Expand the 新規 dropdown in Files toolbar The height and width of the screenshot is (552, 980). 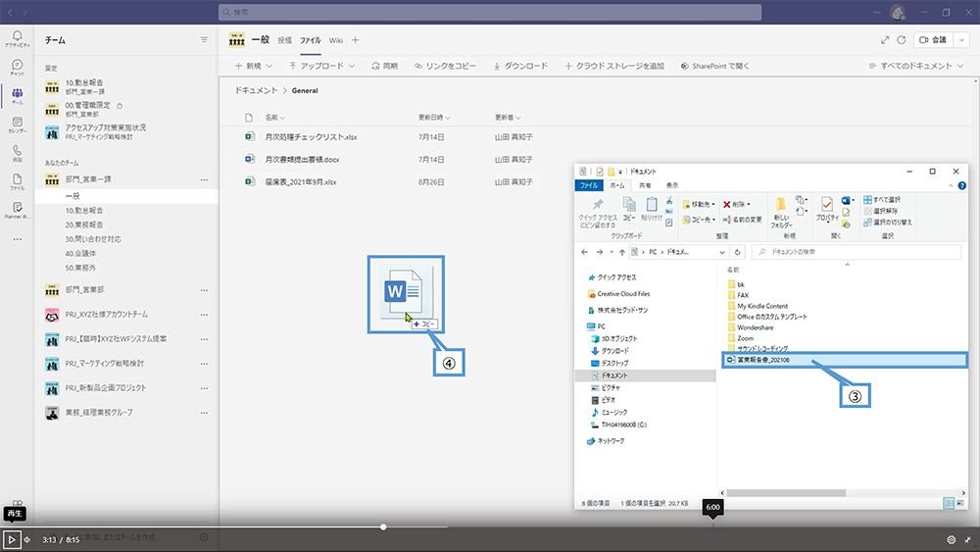tap(269, 66)
